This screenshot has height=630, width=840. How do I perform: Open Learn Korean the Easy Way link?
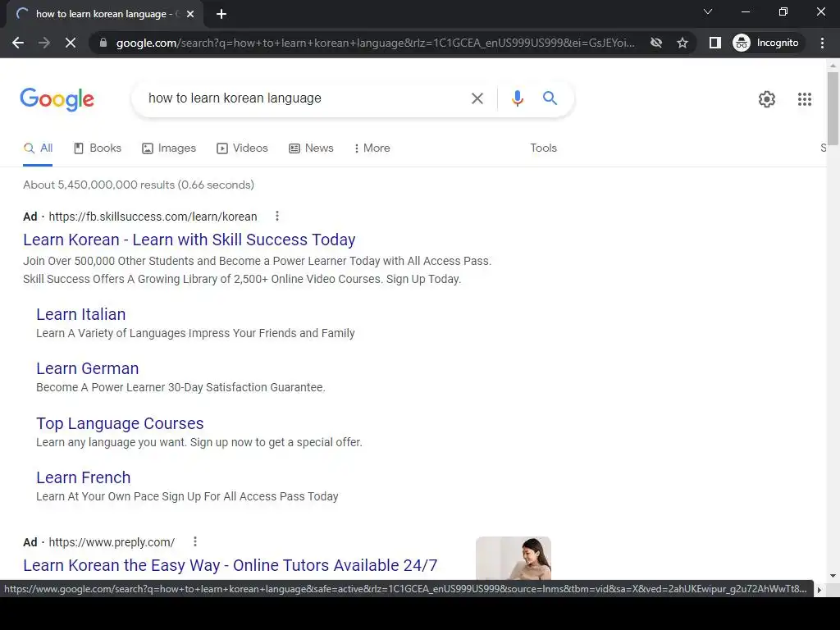231,565
